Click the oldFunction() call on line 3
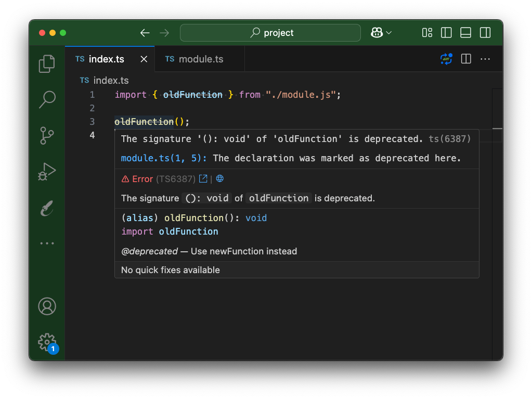The width and height of the screenshot is (532, 399). pos(151,122)
